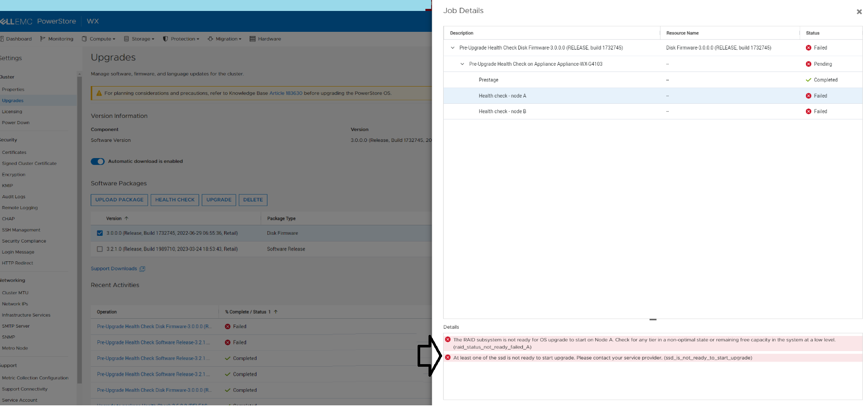
Task: Select Health check - node A row
Action: click(653, 96)
